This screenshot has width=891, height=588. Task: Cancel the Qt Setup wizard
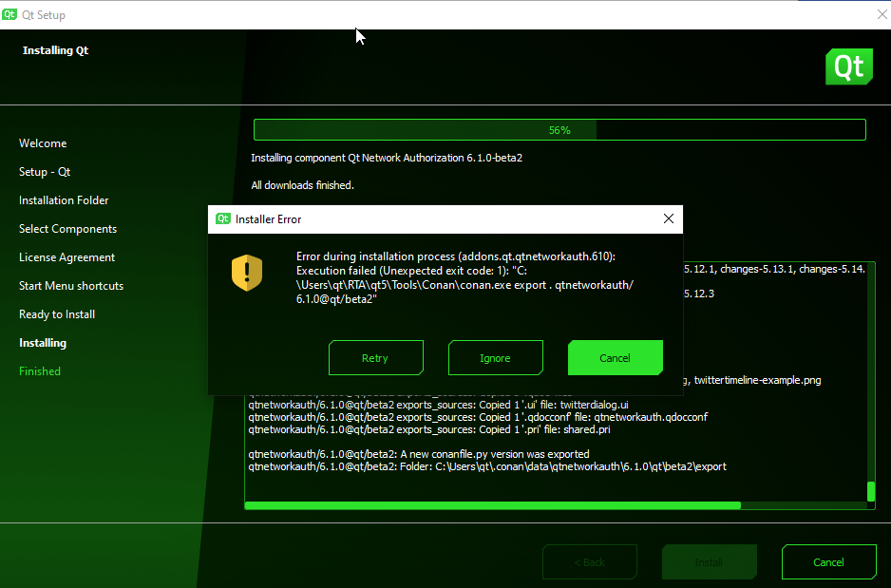click(829, 562)
